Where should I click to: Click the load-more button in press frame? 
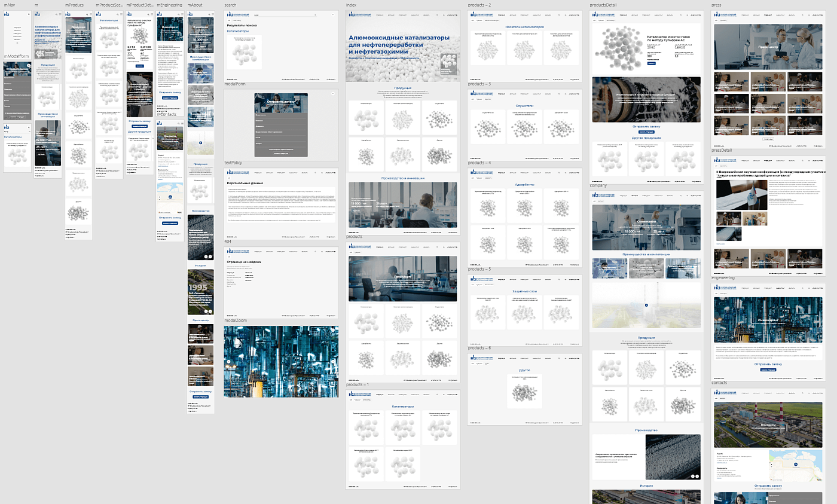click(x=768, y=139)
